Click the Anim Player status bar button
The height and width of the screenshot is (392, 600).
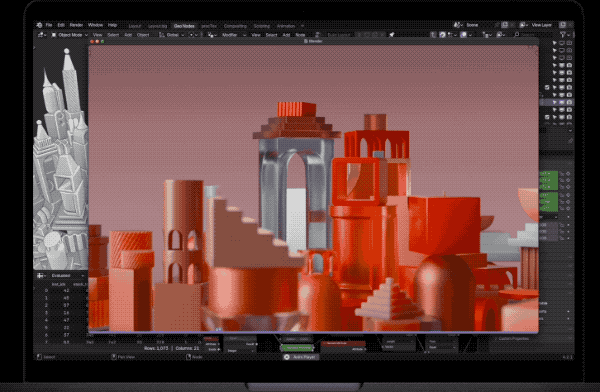coord(301,357)
